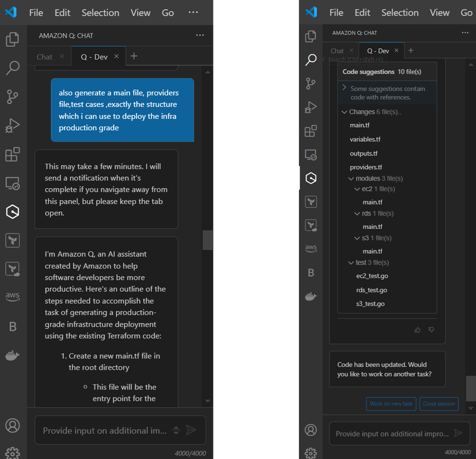Open rds_test.go in the suggestions list
Viewport: 476px width, 459px height.
click(371, 290)
